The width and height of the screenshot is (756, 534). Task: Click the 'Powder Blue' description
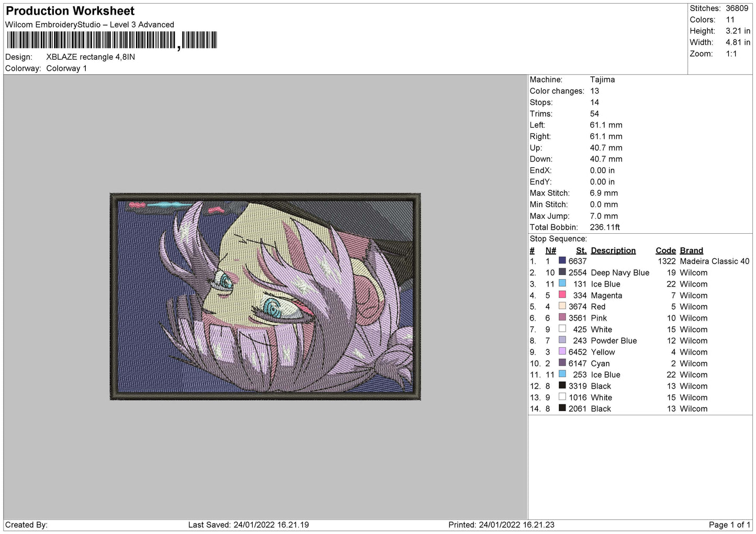click(x=614, y=340)
